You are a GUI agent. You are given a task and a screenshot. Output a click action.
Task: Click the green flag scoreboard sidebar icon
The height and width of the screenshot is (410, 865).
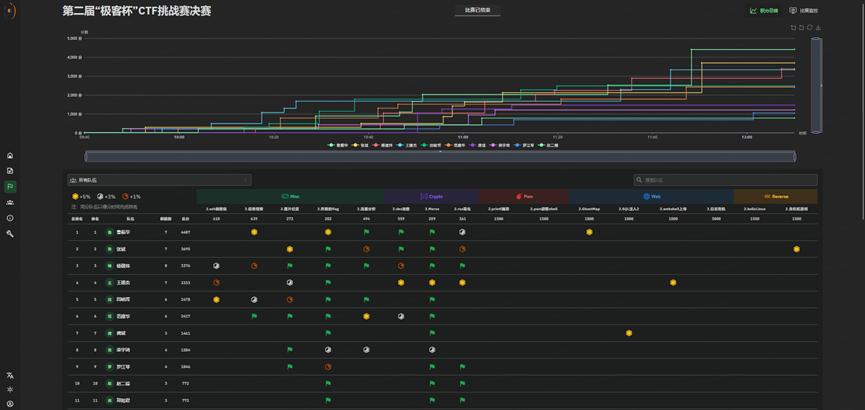[10, 187]
